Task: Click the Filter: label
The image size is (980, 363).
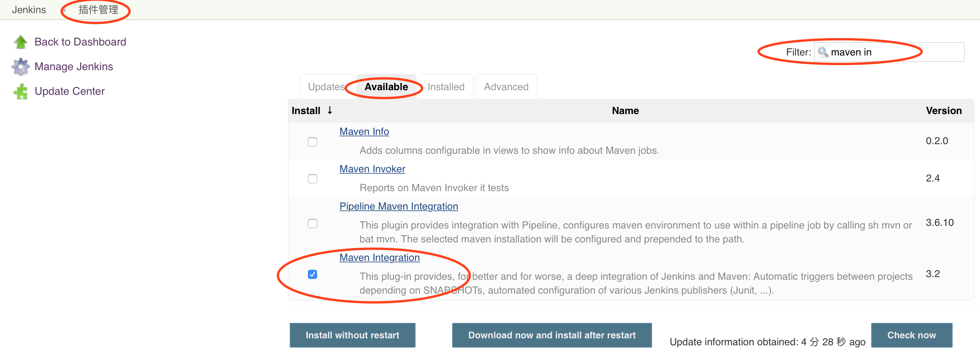Action: [799, 52]
